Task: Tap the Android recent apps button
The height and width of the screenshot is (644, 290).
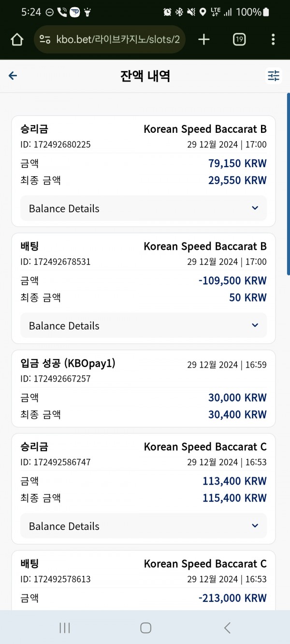Action: coord(64,628)
